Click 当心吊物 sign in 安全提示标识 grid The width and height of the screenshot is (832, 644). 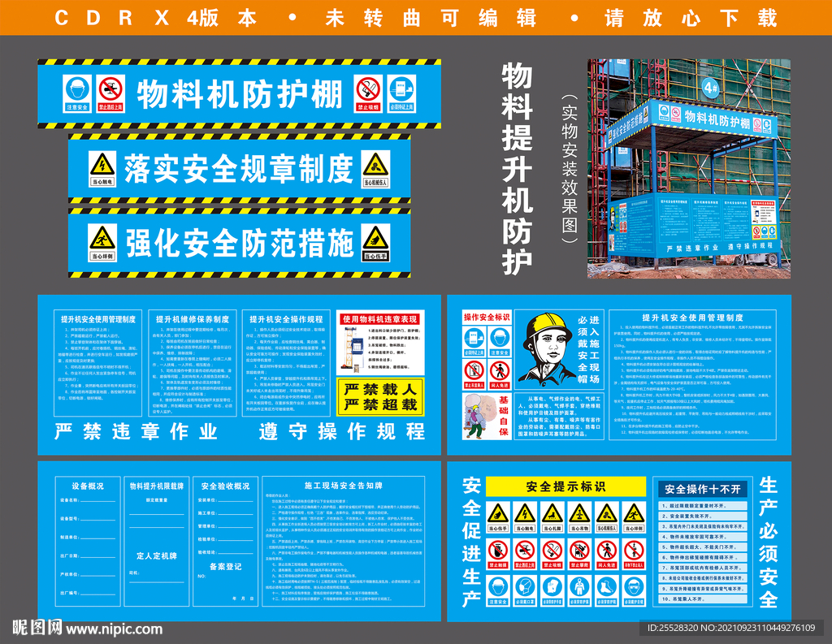pos(579,517)
